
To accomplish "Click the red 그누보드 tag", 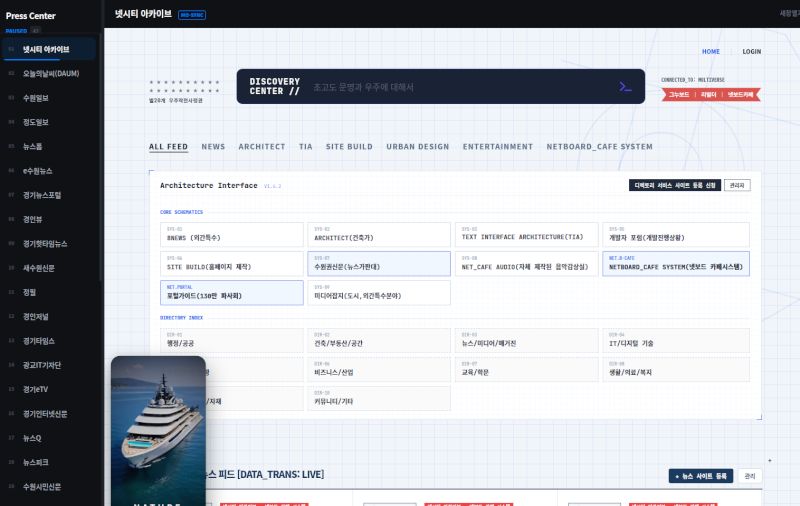I will click(x=679, y=94).
